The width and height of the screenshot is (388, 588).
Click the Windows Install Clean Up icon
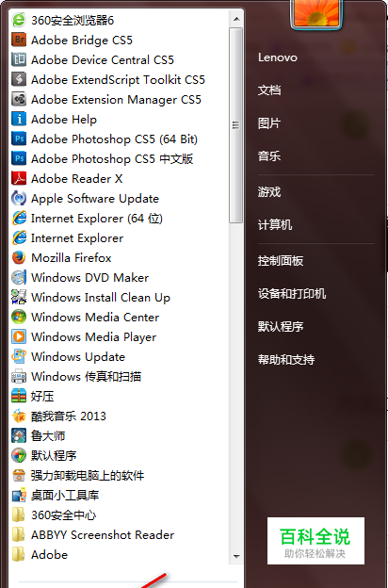coord(19,298)
